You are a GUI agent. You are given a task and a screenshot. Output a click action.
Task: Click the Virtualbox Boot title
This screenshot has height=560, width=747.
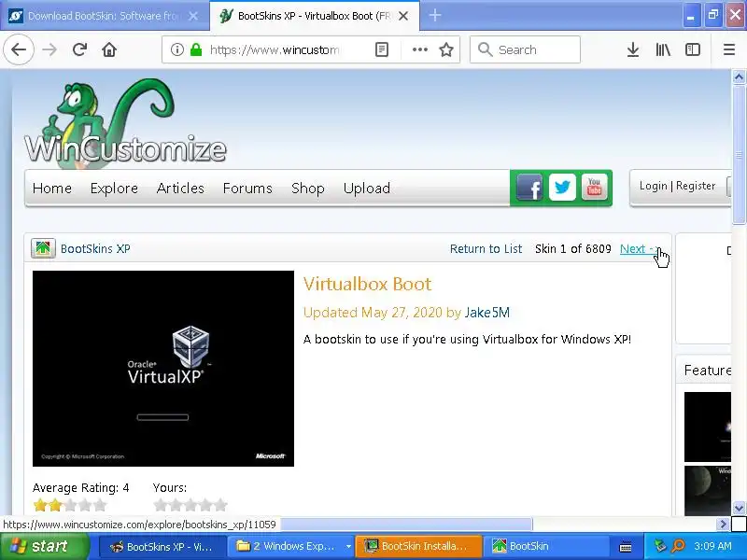coord(367,284)
